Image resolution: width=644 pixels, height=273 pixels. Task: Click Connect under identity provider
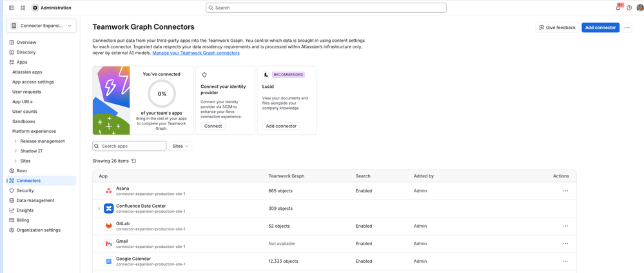pos(213,126)
